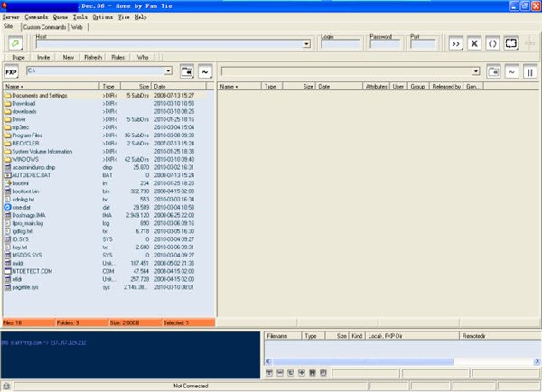The height and width of the screenshot is (392, 542).
Task: Click the tilde icon in left pane
Action: click(205, 70)
